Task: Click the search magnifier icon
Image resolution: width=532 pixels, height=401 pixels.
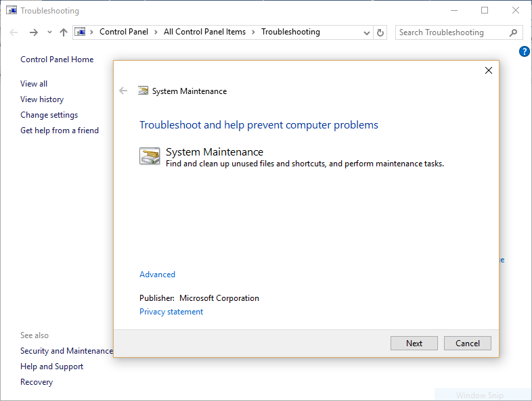Action: click(x=513, y=32)
